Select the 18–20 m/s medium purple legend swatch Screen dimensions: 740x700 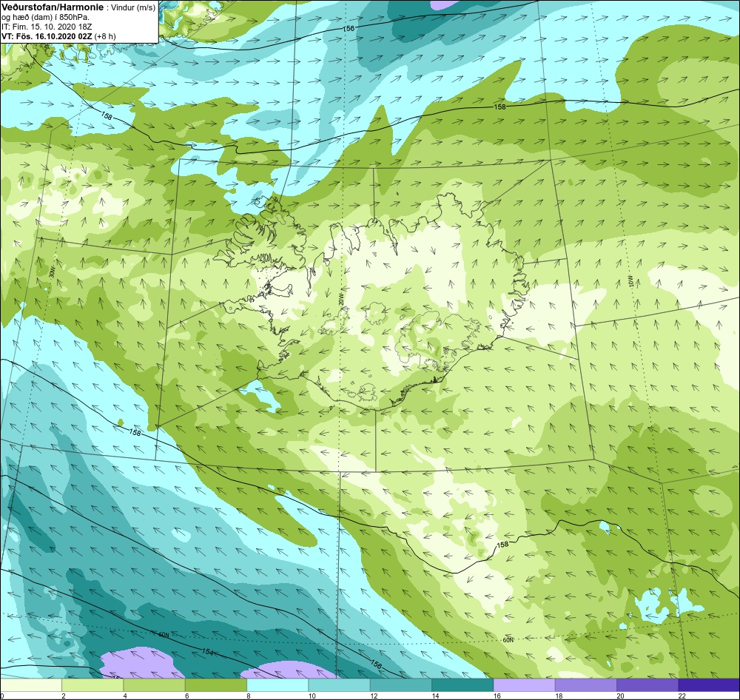pos(585,684)
